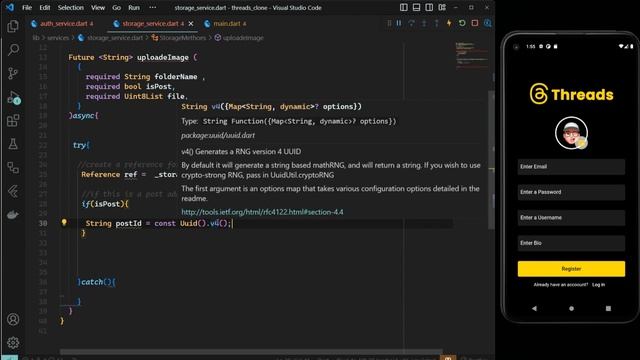This screenshot has width=640, height=360.
Task: Select the services breadcrumb segment
Action: [58, 38]
